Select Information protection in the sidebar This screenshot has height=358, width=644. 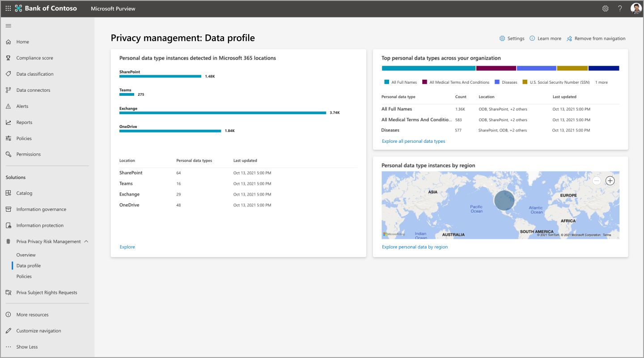[40, 226]
